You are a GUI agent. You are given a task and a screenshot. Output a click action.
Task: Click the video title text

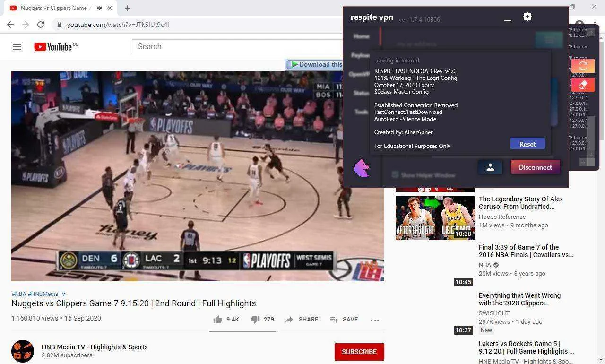click(134, 303)
